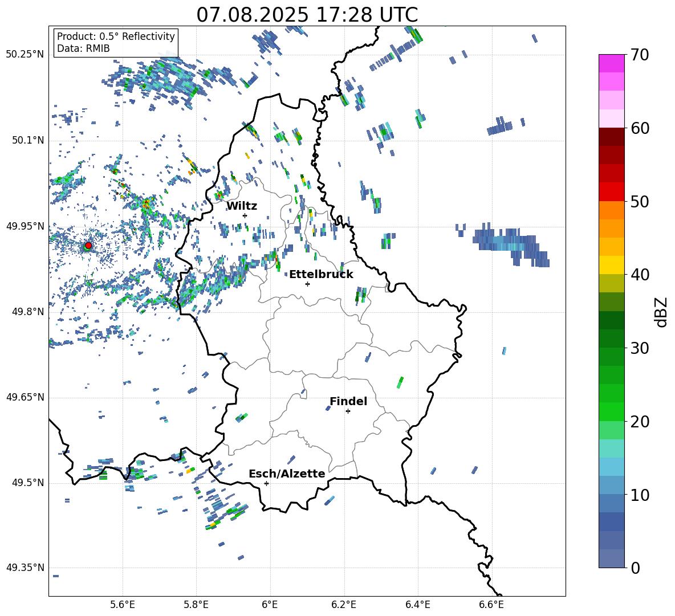The image size is (675, 616).
Task: Click the 5.8°E longitude tick label
Action: pos(196,605)
